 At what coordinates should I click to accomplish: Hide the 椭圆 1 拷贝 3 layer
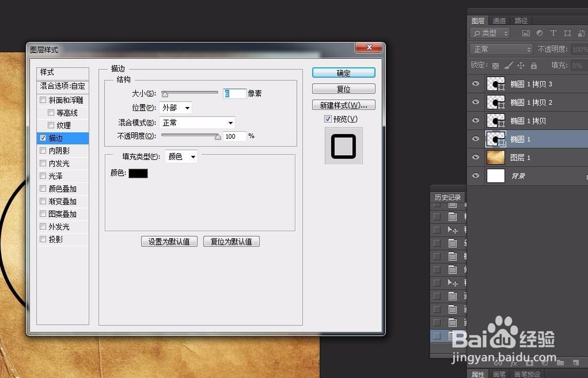tap(476, 83)
